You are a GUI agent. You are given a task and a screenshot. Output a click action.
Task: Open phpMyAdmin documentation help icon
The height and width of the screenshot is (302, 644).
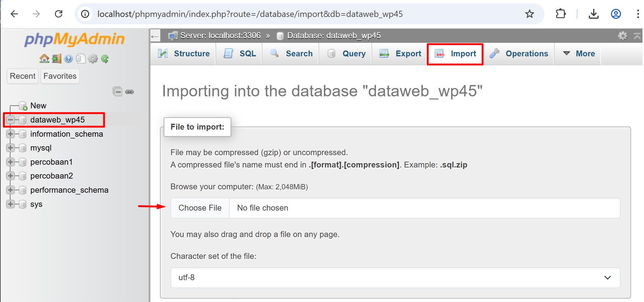(68, 58)
